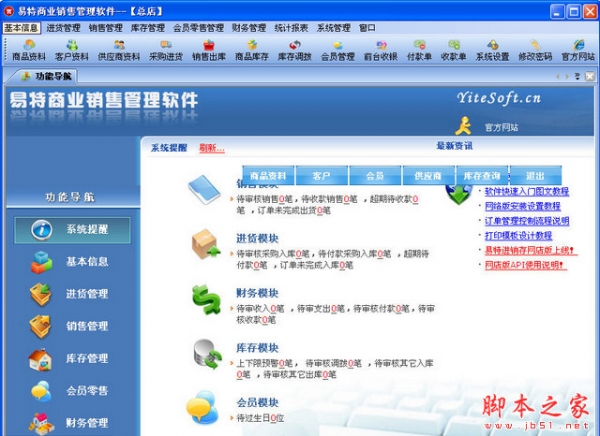Click the 会员模块 heading

click(x=257, y=403)
